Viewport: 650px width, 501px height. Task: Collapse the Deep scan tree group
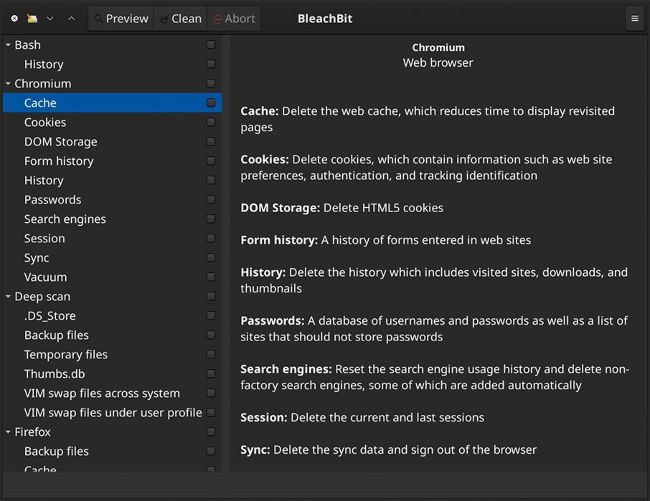point(8,296)
